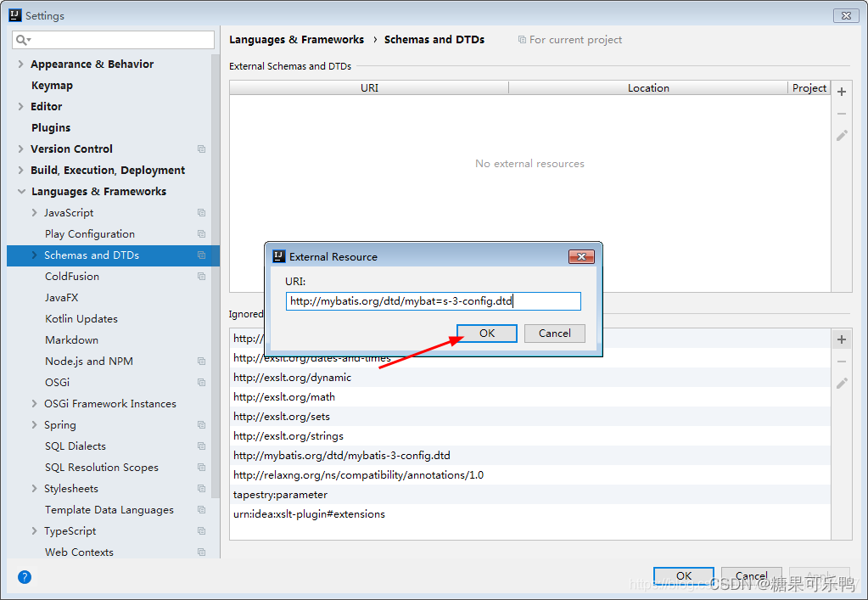Collapse the Languages & Frameworks section
This screenshot has width=868, height=600.
point(20,191)
